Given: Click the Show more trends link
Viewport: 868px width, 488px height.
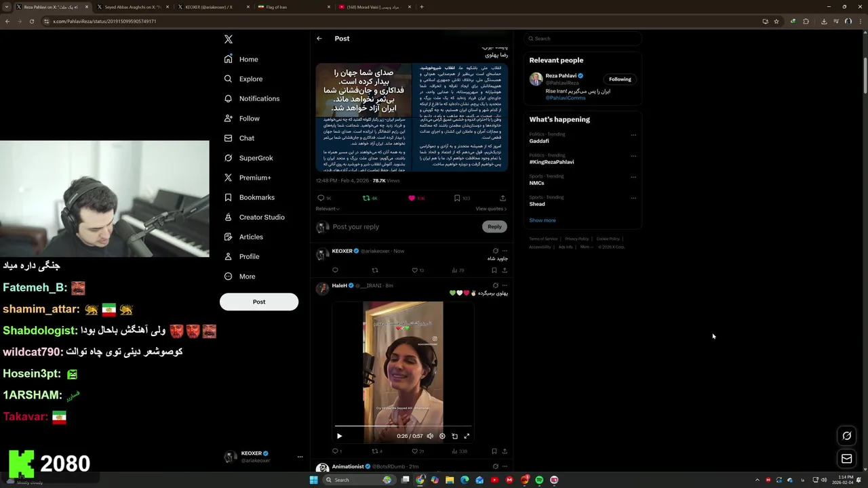Looking at the screenshot, I should click(542, 220).
